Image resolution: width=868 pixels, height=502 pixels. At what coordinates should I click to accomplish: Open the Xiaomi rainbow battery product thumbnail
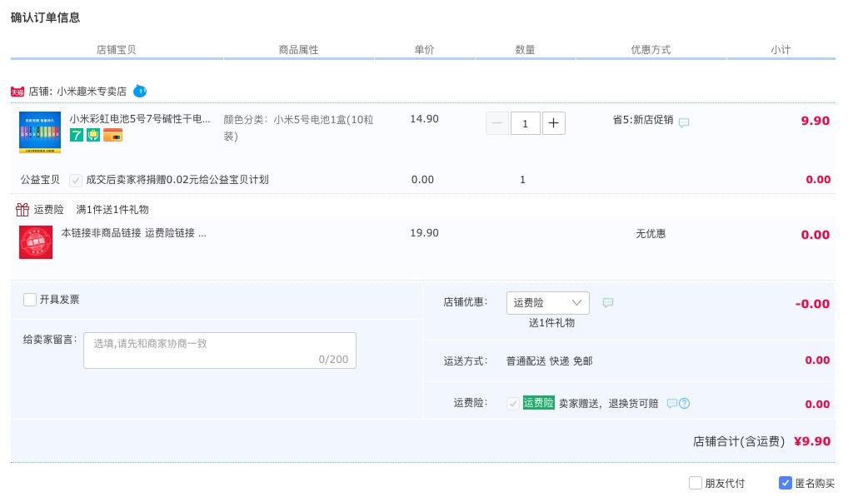(40, 132)
